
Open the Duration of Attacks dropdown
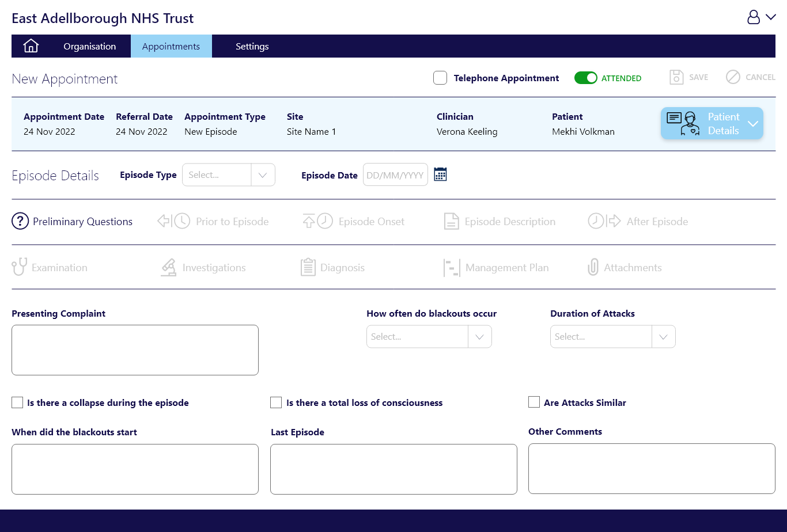point(613,337)
